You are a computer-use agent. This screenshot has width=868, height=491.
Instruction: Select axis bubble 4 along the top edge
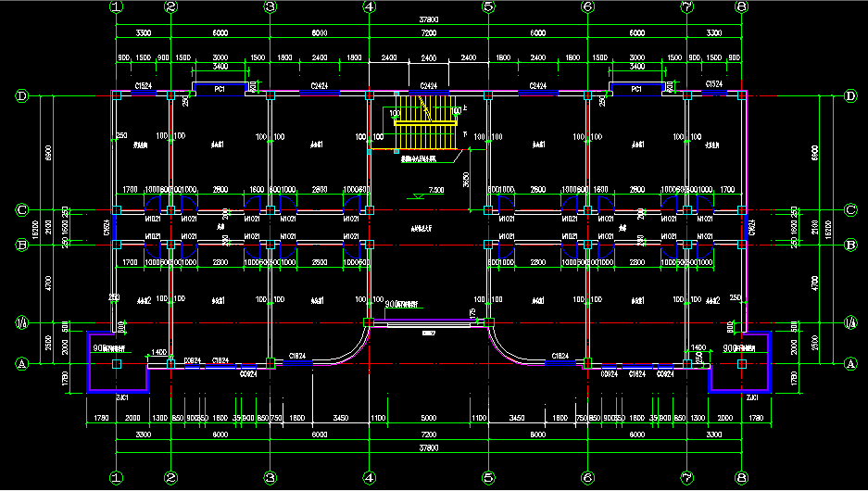[369, 6]
